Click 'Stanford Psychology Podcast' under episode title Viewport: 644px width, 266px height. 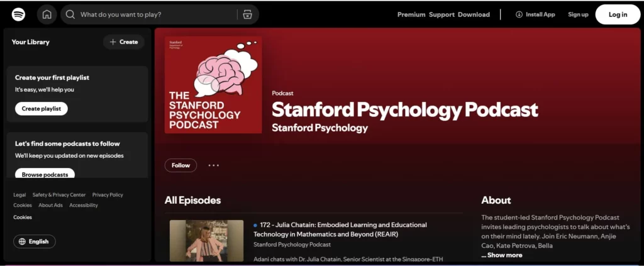pyautogui.click(x=292, y=245)
